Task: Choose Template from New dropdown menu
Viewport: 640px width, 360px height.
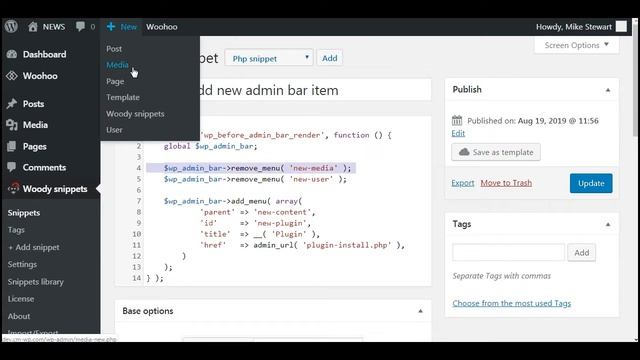Action: click(123, 97)
